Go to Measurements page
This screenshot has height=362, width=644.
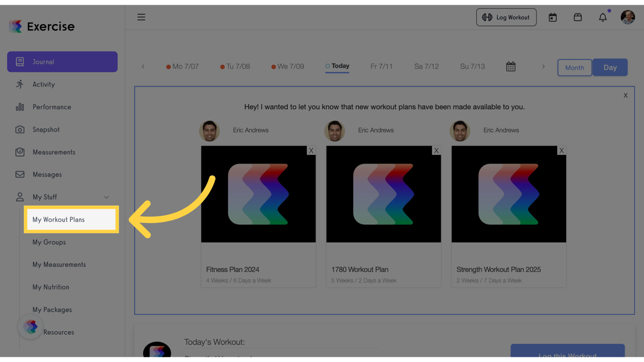coord(54,152)
